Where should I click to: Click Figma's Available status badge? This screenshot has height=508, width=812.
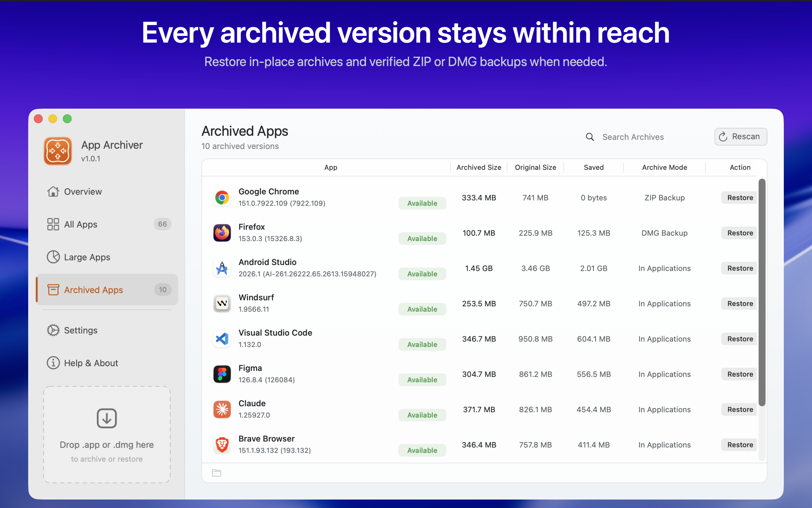[x=422, y=380]
